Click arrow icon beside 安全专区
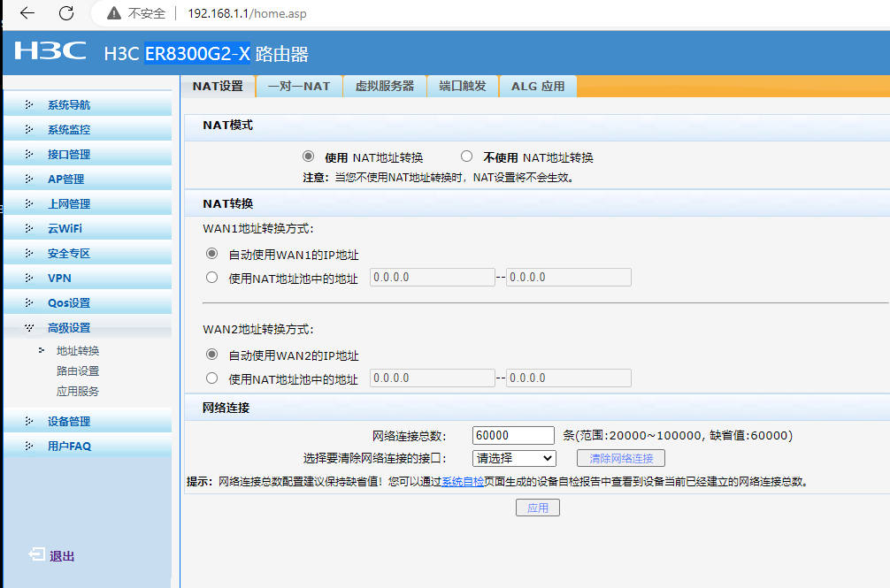890x588 pixels. (29, 253)
